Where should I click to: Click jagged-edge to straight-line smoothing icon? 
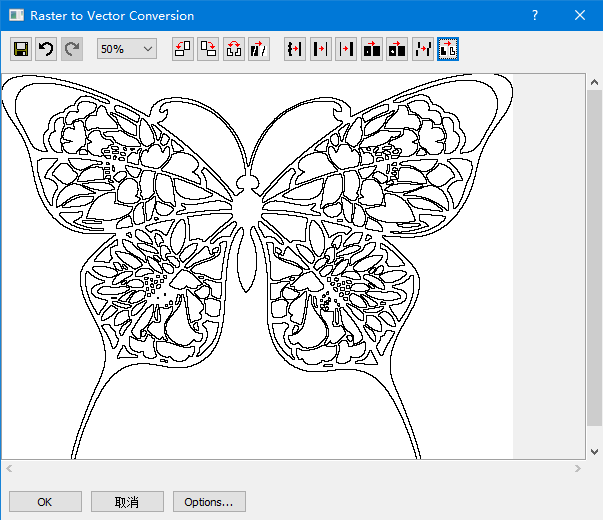(x=295, y=49)
